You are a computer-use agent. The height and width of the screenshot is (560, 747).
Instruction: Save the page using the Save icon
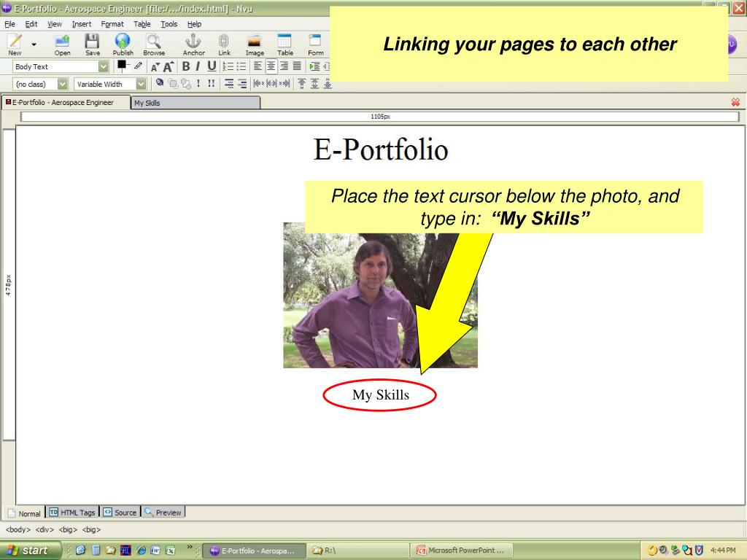pos(92,44)
